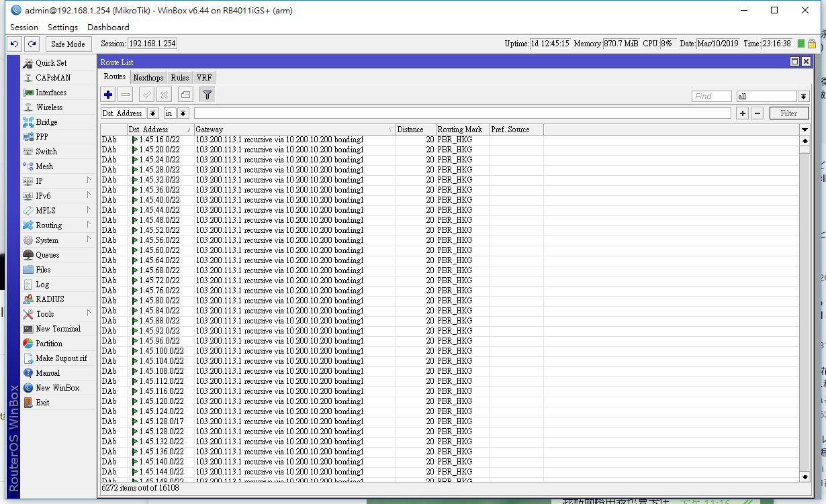
Task: Click the route list vertical scrollbar down arrow
Action: (805, 476)
